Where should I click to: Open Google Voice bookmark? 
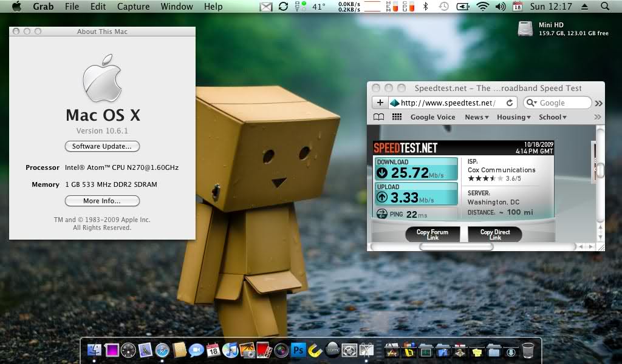(432, 117)
